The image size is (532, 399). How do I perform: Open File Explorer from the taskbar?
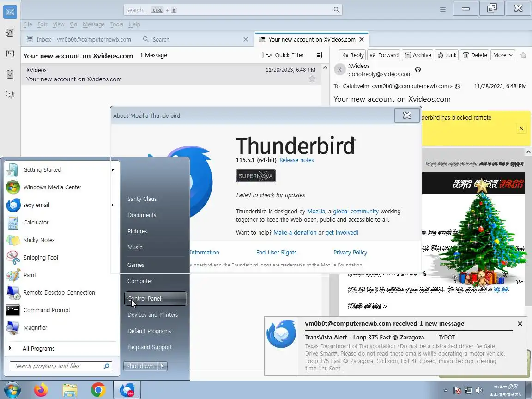70,390
